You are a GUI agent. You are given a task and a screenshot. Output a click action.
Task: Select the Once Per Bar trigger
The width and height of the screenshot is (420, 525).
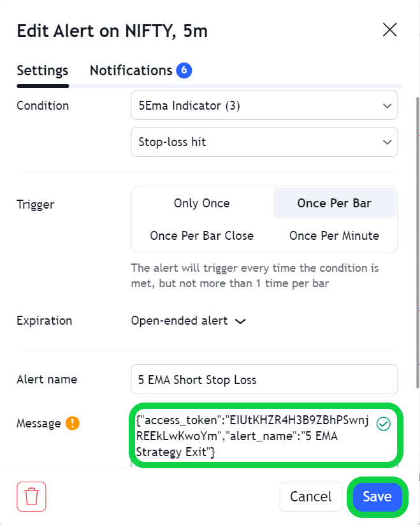click(x=335, y=203)
